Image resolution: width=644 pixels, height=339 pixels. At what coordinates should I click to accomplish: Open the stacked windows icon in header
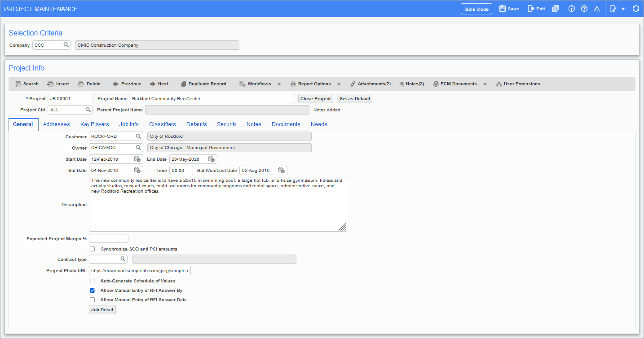[556, 9]
